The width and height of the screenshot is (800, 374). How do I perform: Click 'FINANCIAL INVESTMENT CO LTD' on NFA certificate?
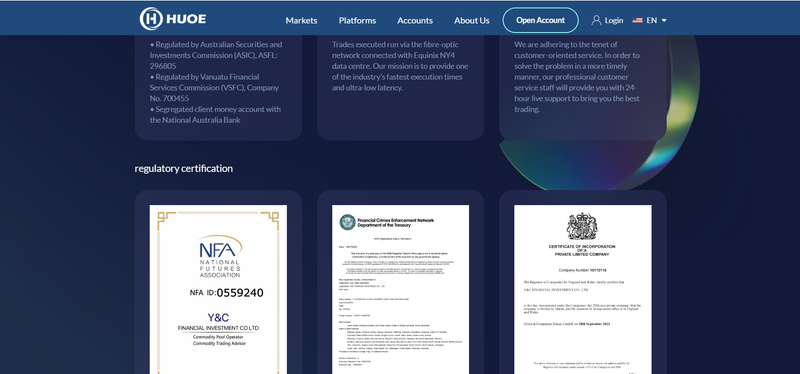[x=218, y=328]
